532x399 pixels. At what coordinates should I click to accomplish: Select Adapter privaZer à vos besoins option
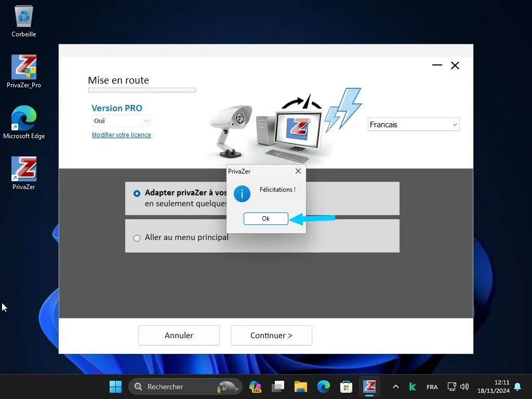pos(137,193)
